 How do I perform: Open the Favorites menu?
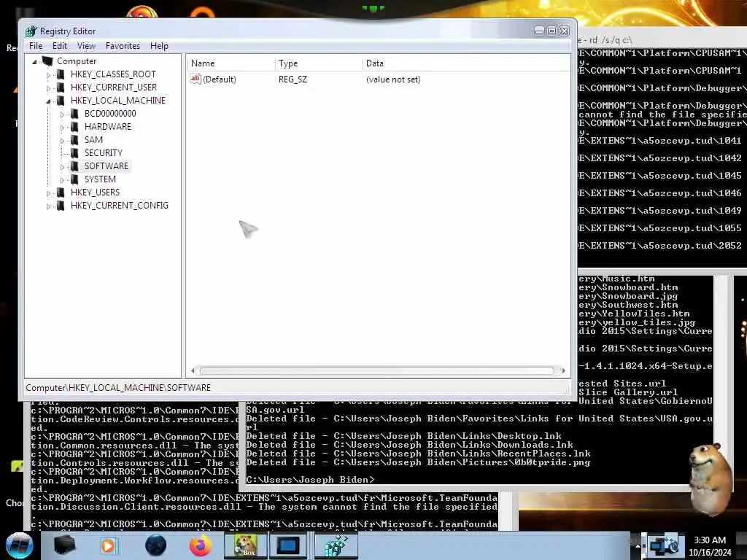pos(123,46)
